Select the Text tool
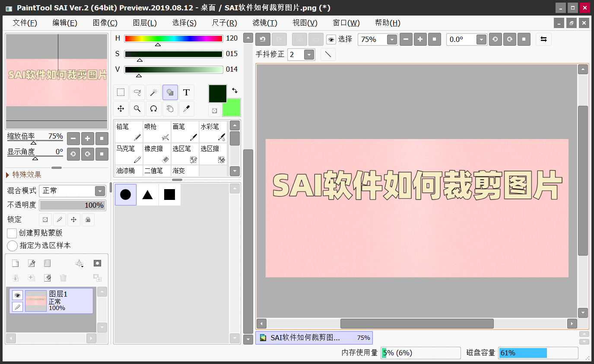Screen dimensions: 594x364 click(186, 92)
